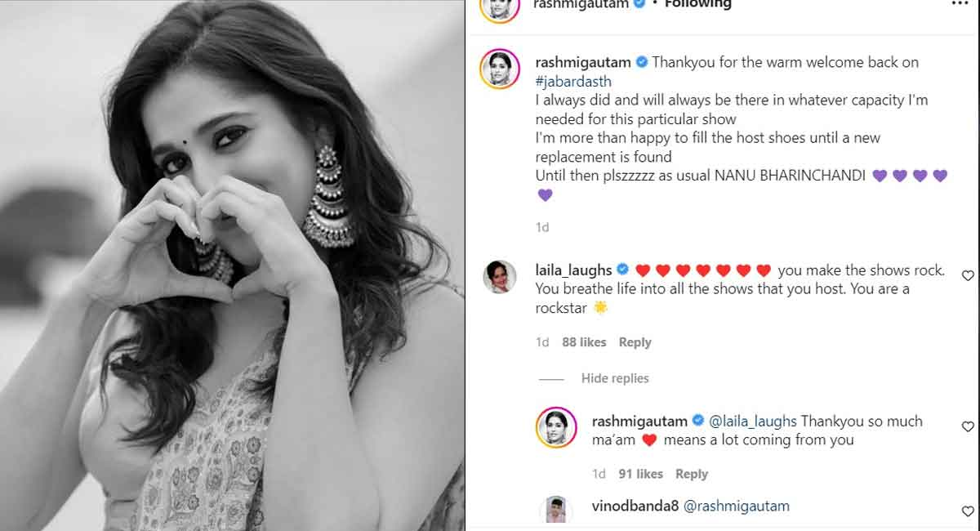Open the #jabardasth hashtag link
The image size is (980, 531).
[x=573, y=81]
